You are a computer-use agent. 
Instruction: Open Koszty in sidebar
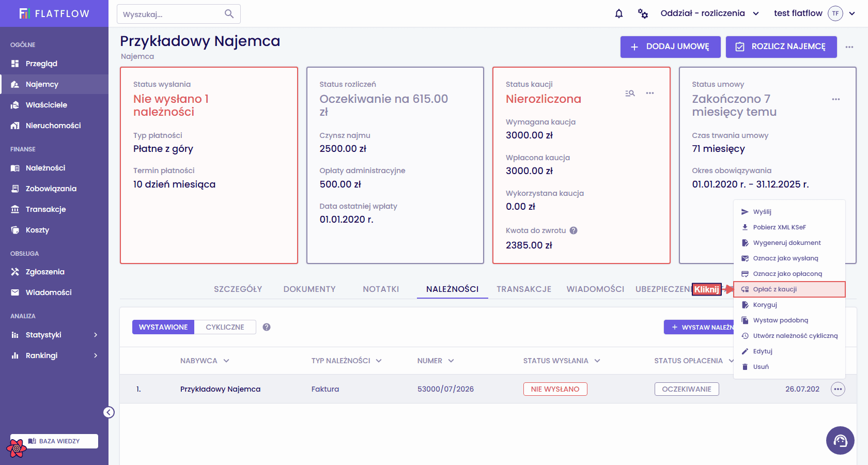[54, 230]
